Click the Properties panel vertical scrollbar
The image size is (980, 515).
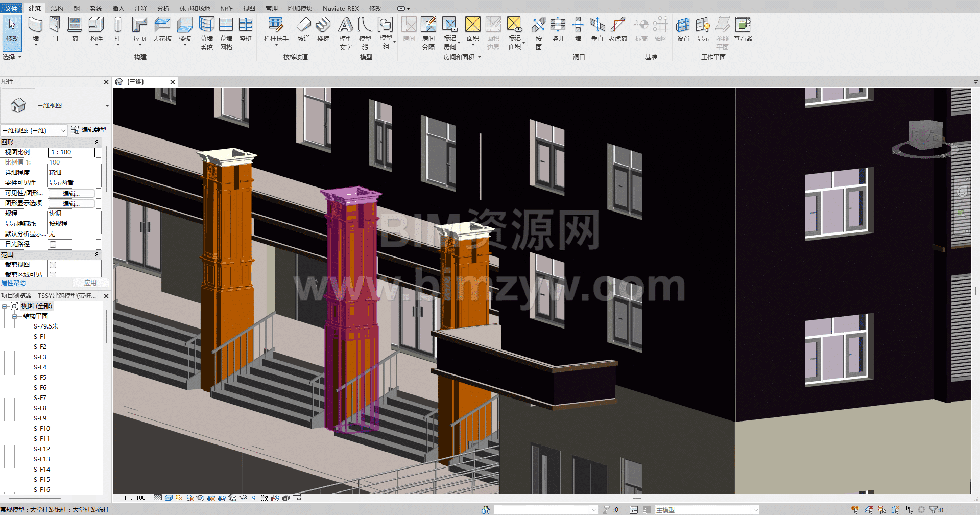pos(106,169)
